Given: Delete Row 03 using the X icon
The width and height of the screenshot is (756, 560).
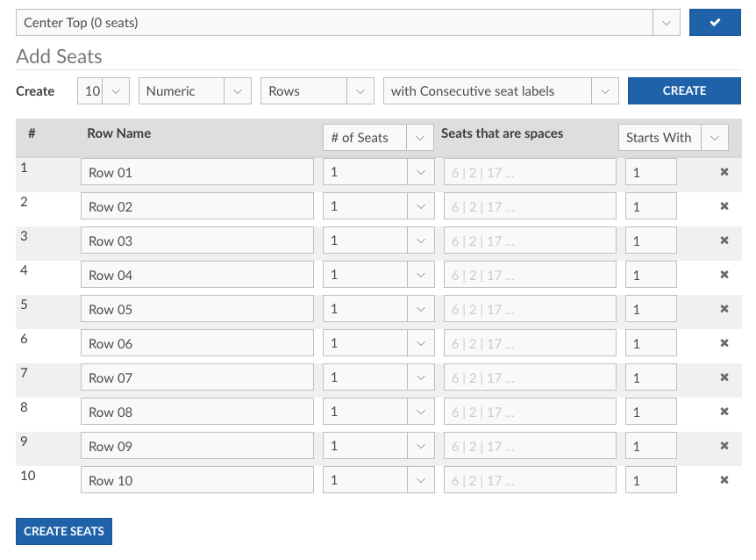Looking at the screenshot, I should 724,241.
